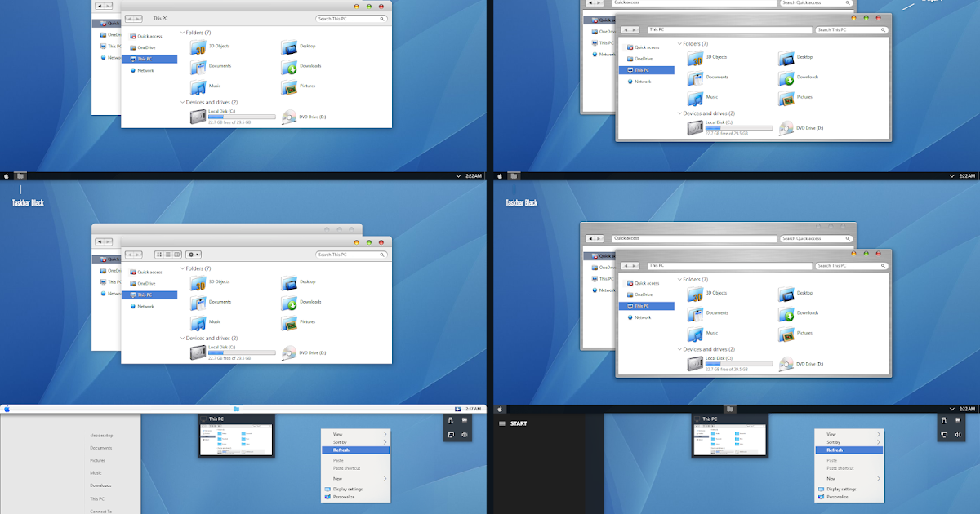
Task: Open This PC in the light start menu
Action: click(x=97, y=498)
